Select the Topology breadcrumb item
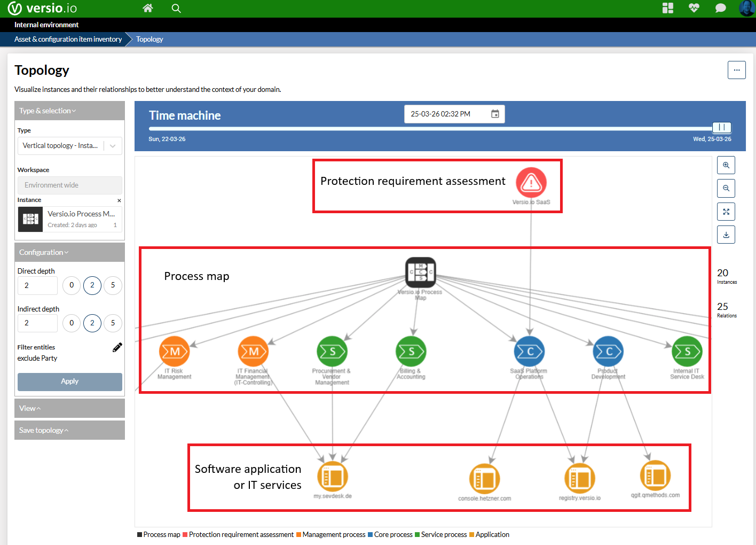756x545 pixels. pyautogui.click(x=149, y=39)
